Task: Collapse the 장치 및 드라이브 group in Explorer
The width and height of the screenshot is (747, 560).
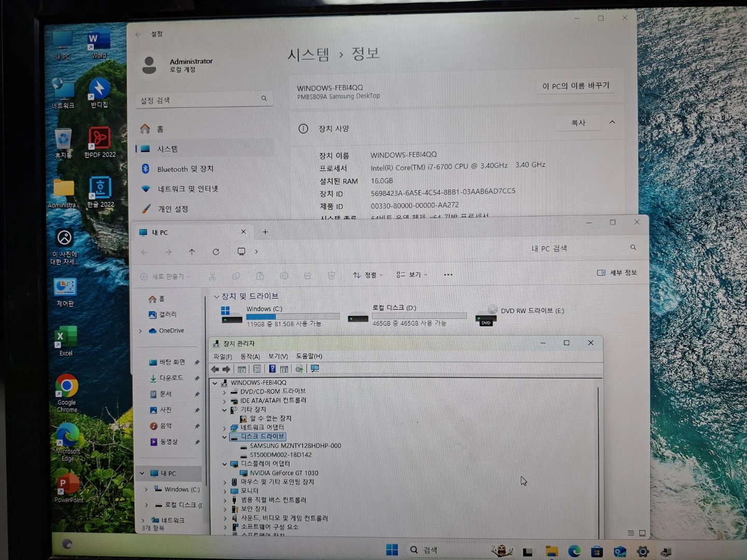Action: [216, 297]
